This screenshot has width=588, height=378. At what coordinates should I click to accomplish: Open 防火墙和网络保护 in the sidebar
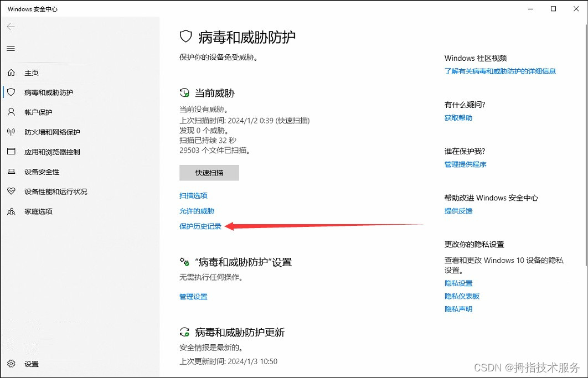52,132
